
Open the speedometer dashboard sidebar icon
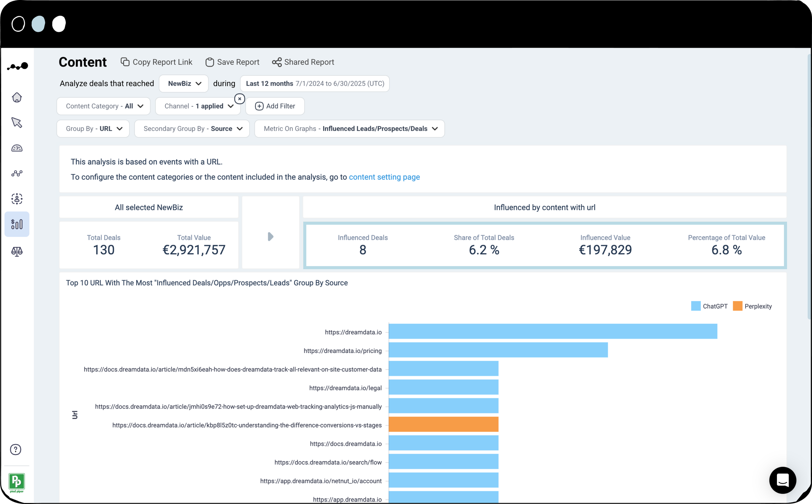(x=17, y=148)
